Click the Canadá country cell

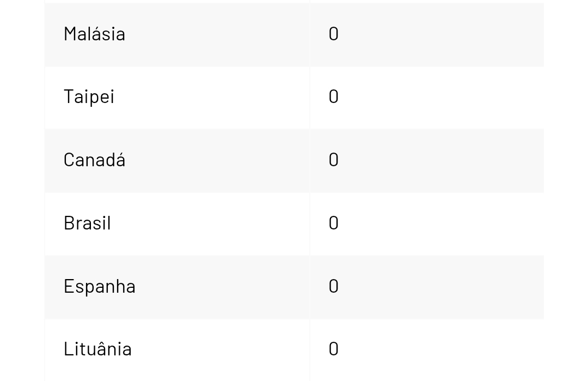[95, 160]
